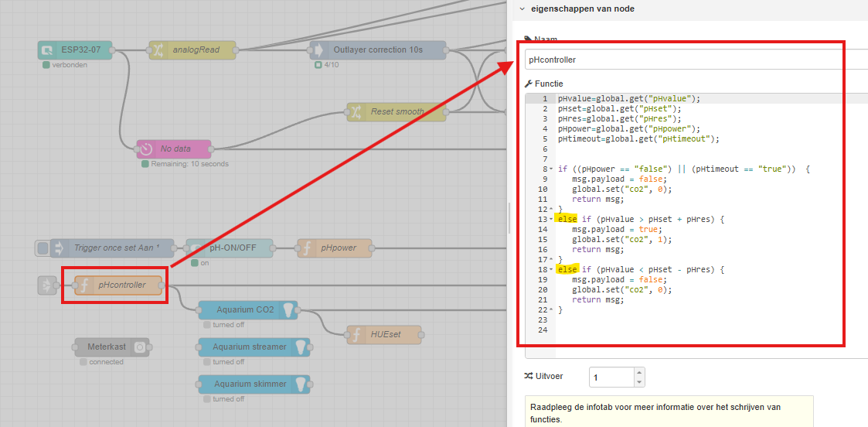This screenshot has width=868, height=427.
Task: Select the pH-ON/OFF switch node
Action: (x=230, y=248)
